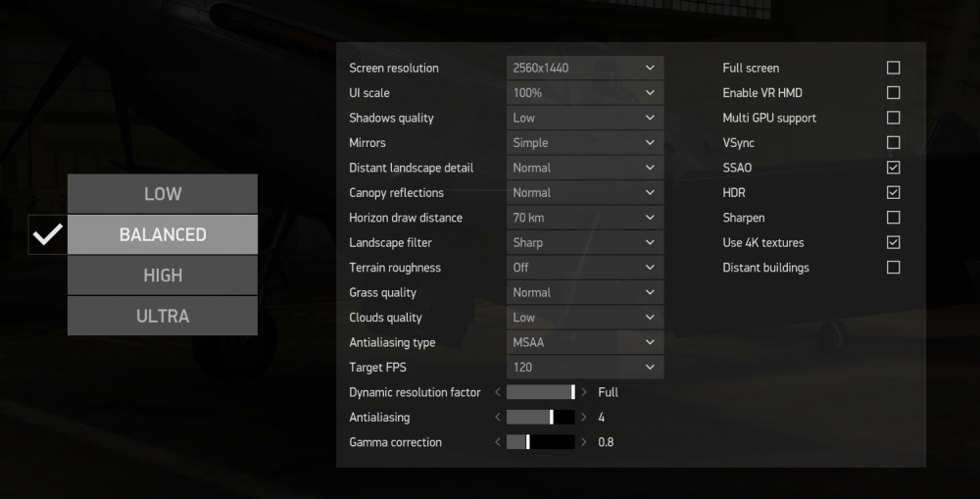Open the Distant landscape detail dropdown
Screen dimensions: 980x499
585,168
